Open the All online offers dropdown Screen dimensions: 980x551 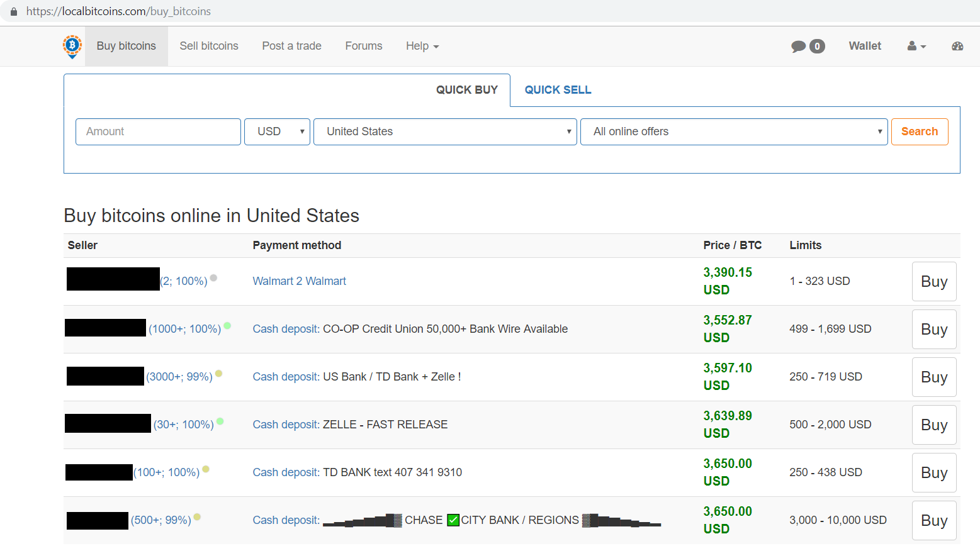(x=734, y=131)
